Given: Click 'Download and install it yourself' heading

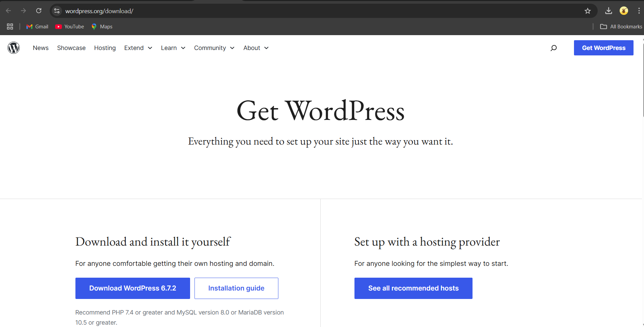Looking at the screenshot, I should click(x=153, y=242).
